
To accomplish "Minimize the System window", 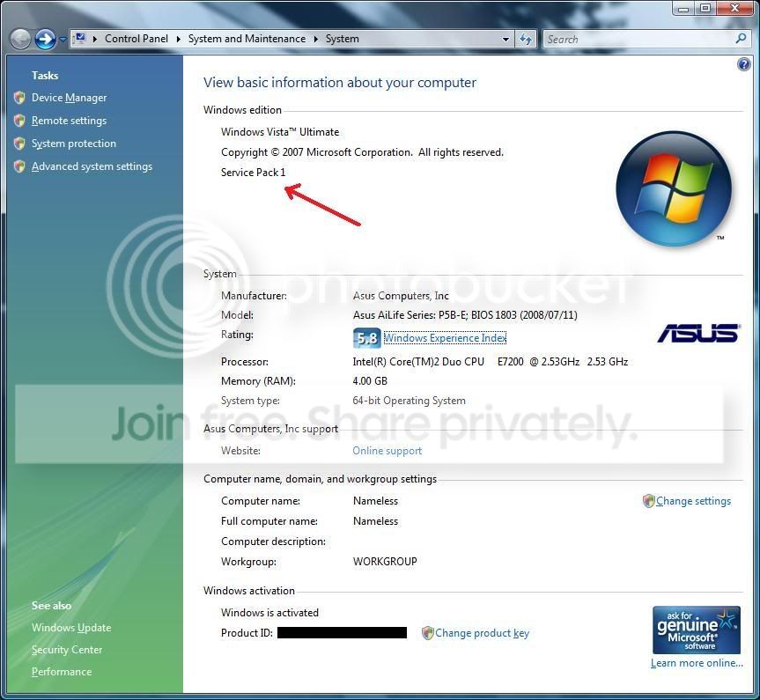I will pyautogui.click(x=683, y=8).
